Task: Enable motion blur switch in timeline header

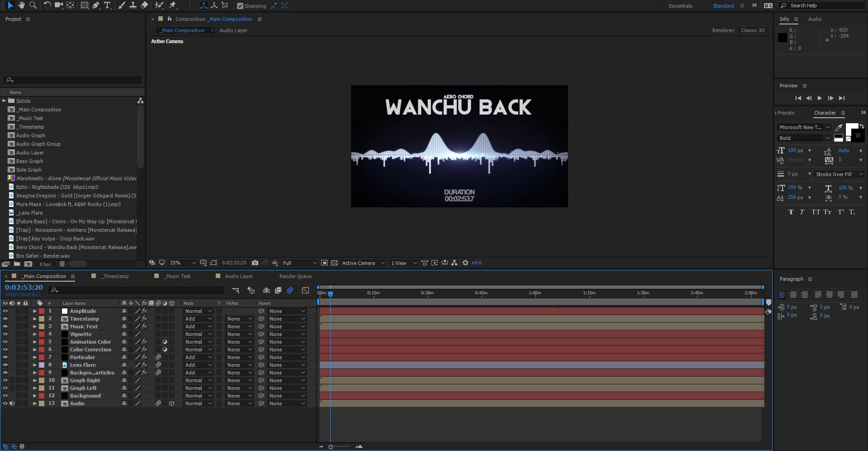Action: (x=290, y=290)
